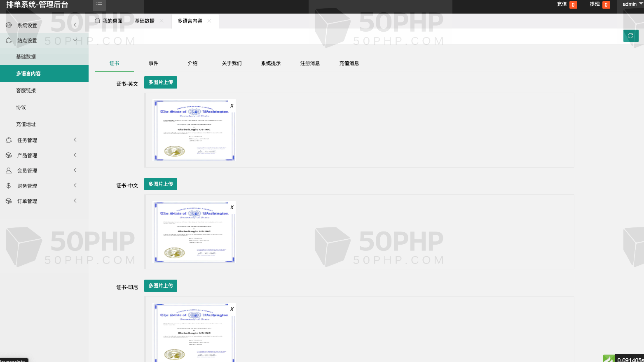Close the 多语言内容 page tab
Image resolution: width=644 pixels, height=362 pixels.
pyautogui.click(x=209, y=21)
